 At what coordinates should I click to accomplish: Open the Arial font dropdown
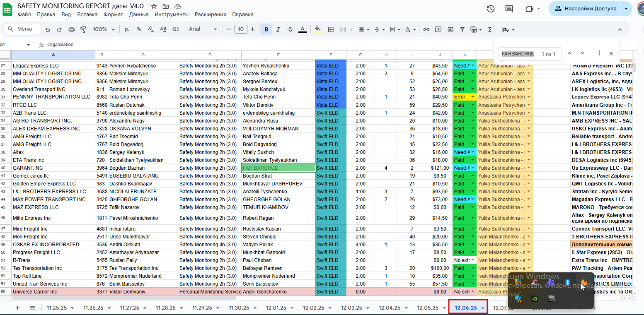(x=203, y=29)
